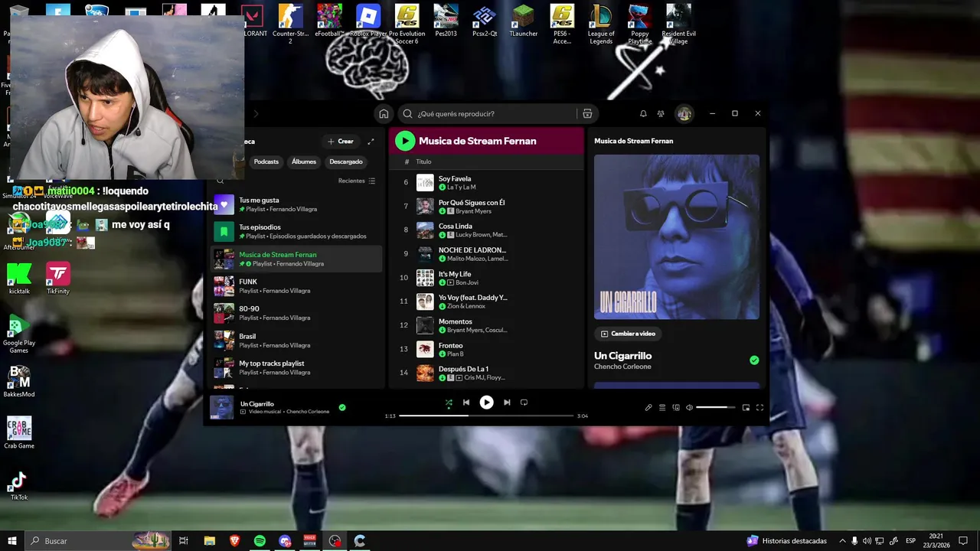Open Brave browser from the taskbar
This screenshot has width=980, height=551.
[234, 541]
